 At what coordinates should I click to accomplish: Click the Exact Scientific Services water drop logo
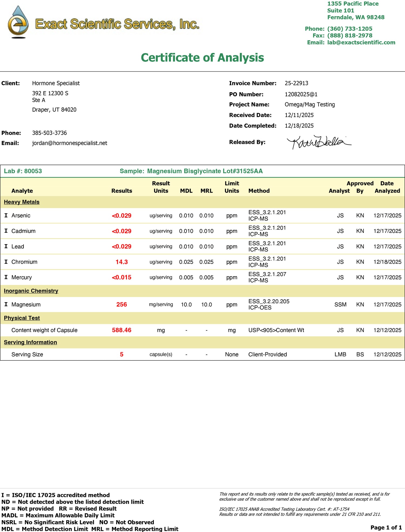coord(18,22)
